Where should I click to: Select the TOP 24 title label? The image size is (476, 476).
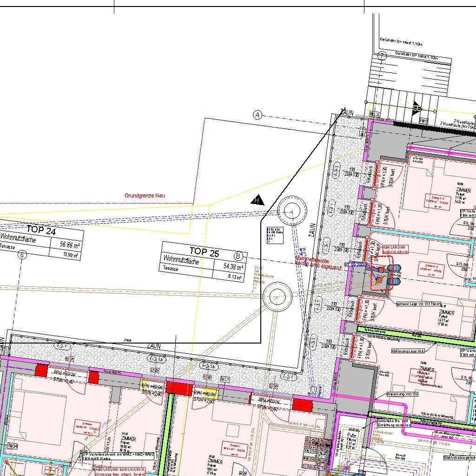click(x=41, y=229)
